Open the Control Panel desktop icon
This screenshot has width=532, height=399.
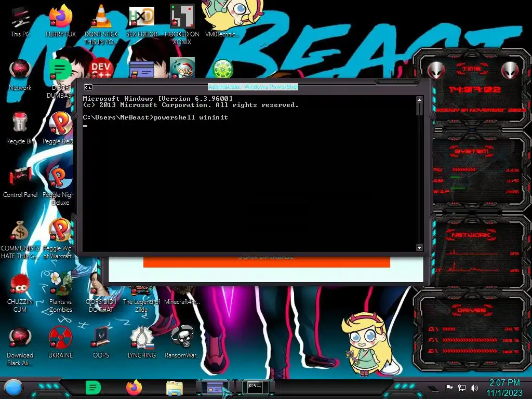20,182
